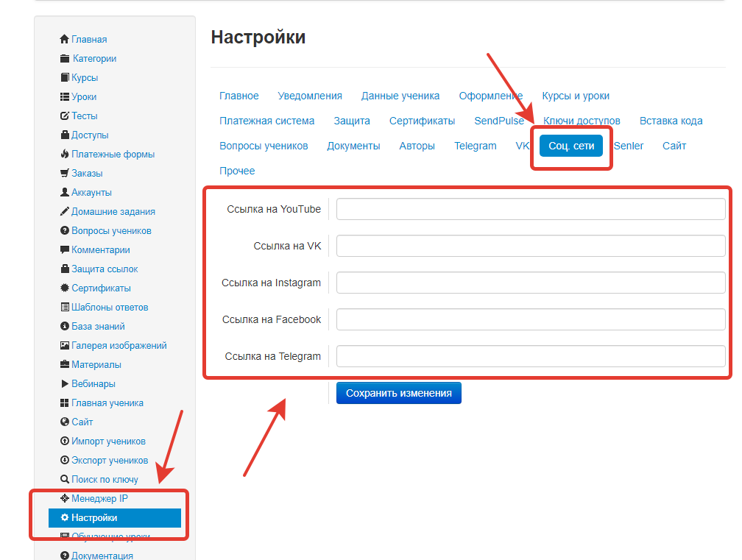Click the cart icon beside Заказы
Image resolution: width=742 pixels, height=560 pixels.
(65, 174)
